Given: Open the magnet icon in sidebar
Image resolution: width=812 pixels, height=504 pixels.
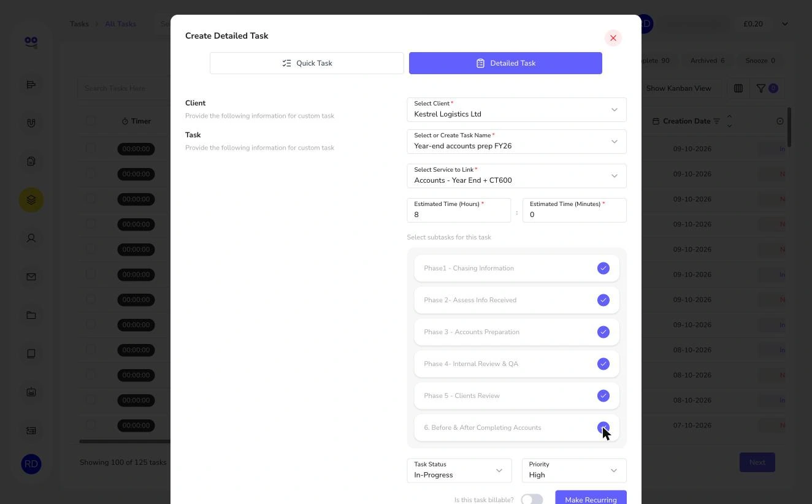Looking at the screenshot, I should [31, 123].
